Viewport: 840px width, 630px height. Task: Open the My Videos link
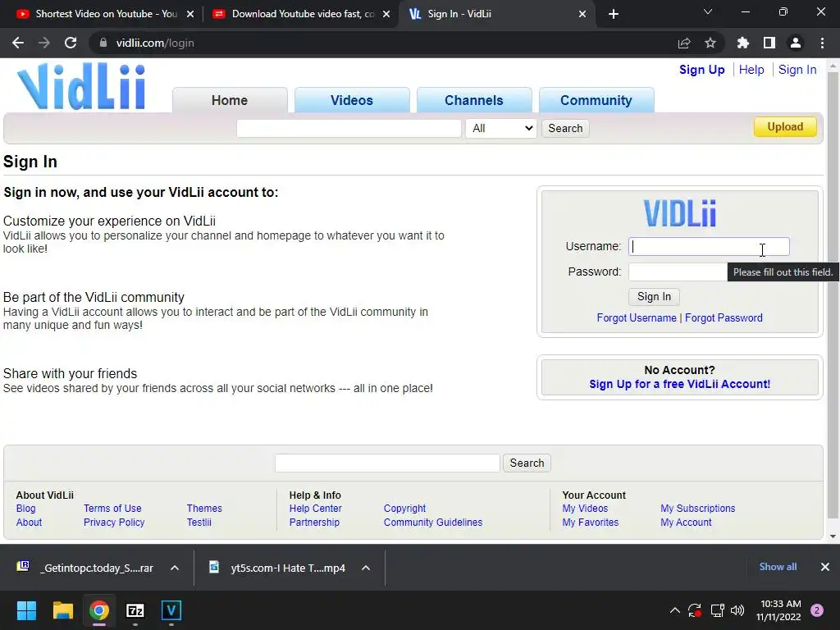[x=585, y=509]
